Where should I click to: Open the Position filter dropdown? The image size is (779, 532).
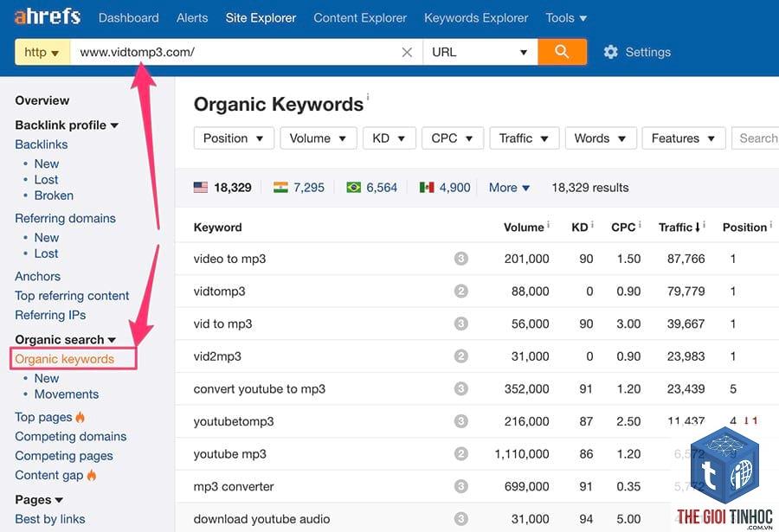coord(234,138)
